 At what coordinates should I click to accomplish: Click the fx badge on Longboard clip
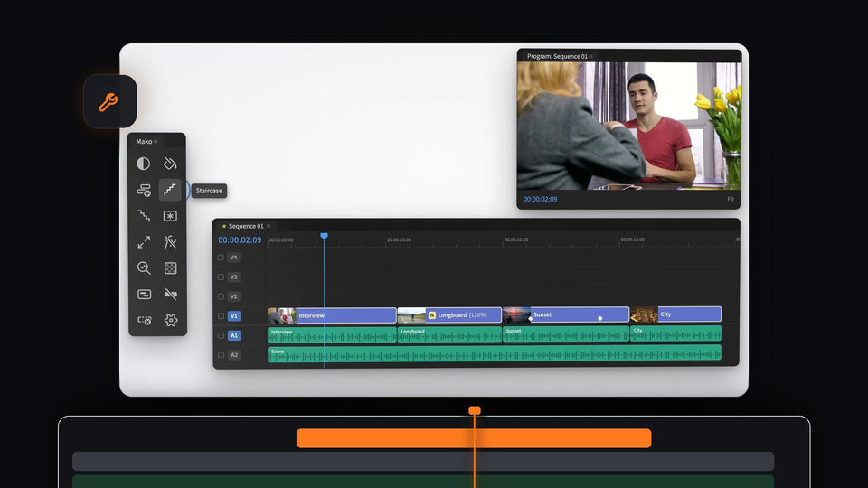[x=432, y=314]
